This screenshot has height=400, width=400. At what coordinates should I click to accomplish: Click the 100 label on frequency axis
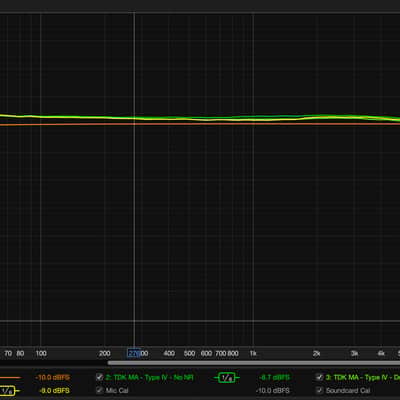(x=41, y=353)
